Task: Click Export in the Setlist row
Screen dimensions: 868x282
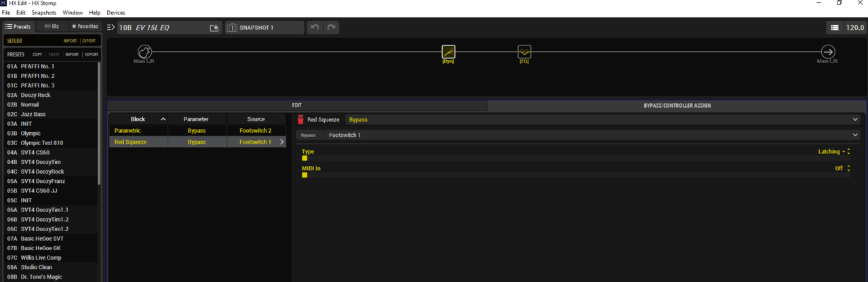Action: coord(89,41)
